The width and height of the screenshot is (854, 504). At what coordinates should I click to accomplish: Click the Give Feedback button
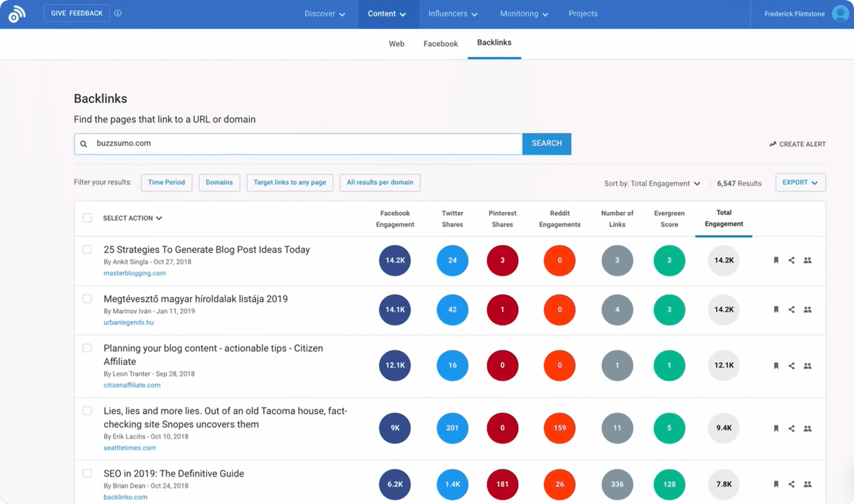(77, 14)
